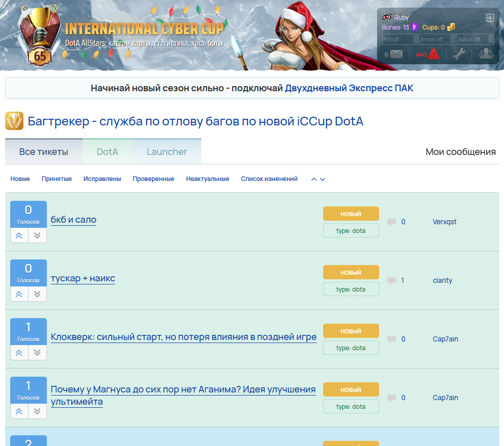Open messages envelope icon
The image size is (504, 446).
tap(396, 54)
